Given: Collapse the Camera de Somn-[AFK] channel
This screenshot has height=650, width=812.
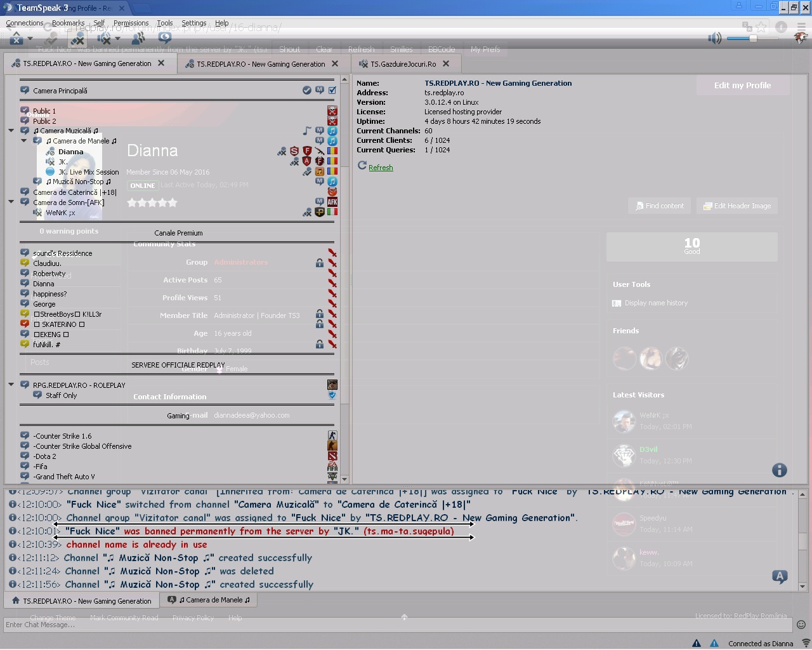Looking at the screenshot, I should 11,202.
